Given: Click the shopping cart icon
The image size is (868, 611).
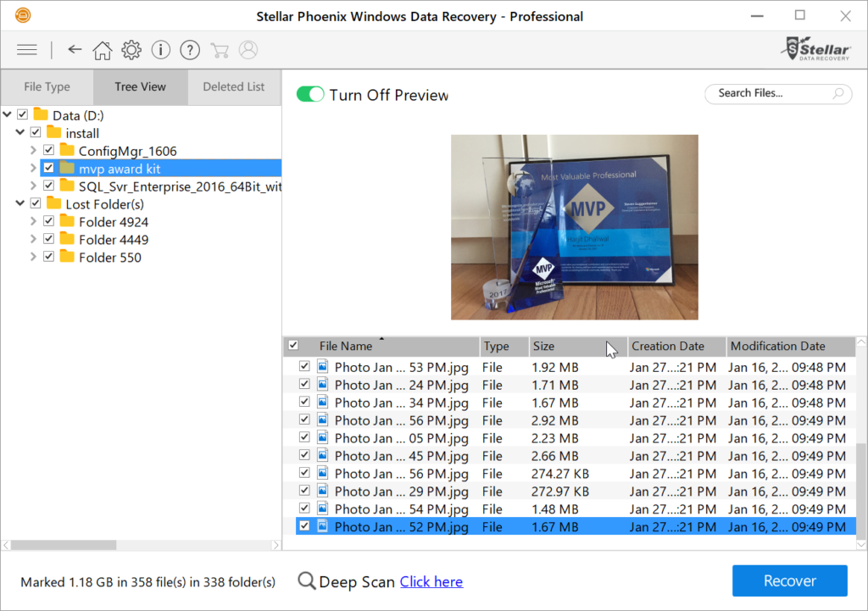Looking at the screenshot, I should click(x=220, y=50).
